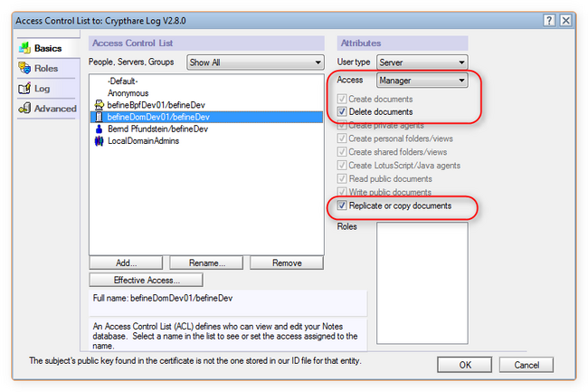Click the befineBpfDev01 server icon

pos(100,105)
